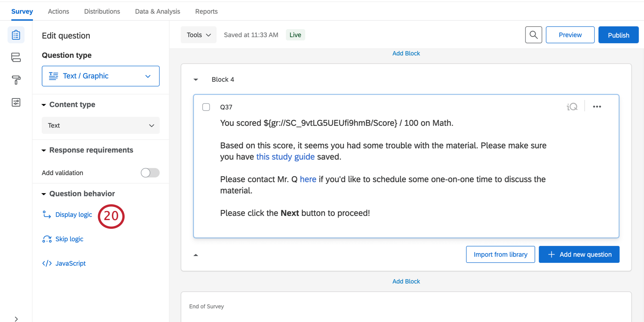
Task: Open the Survey flow sidebar icon
Action: point(16,57)
